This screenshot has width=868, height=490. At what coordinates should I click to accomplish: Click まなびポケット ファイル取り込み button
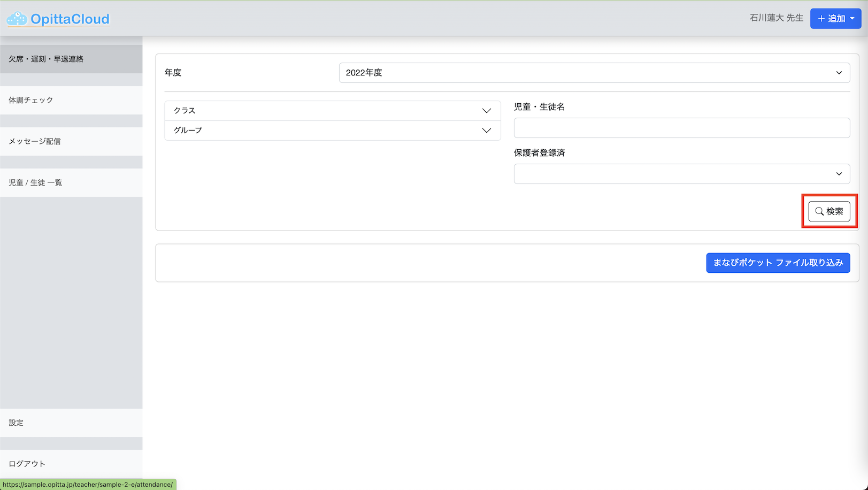(x=778, y=263)
